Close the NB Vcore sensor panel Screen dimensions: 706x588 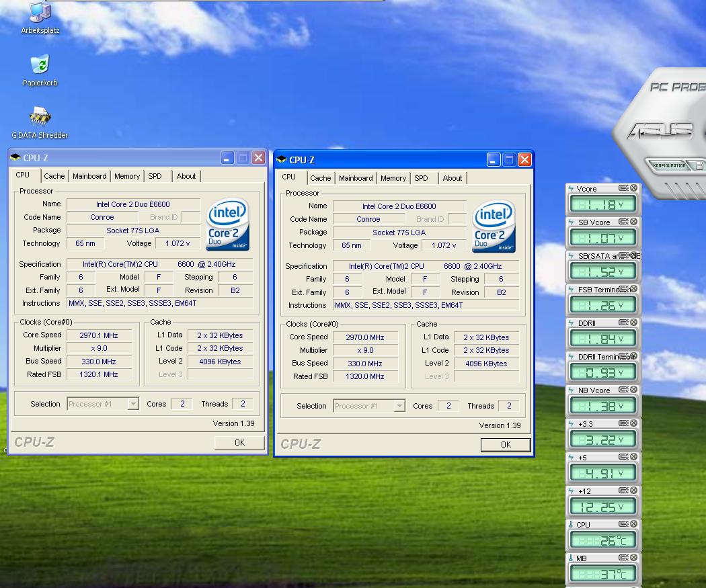[x=633, y=390]
